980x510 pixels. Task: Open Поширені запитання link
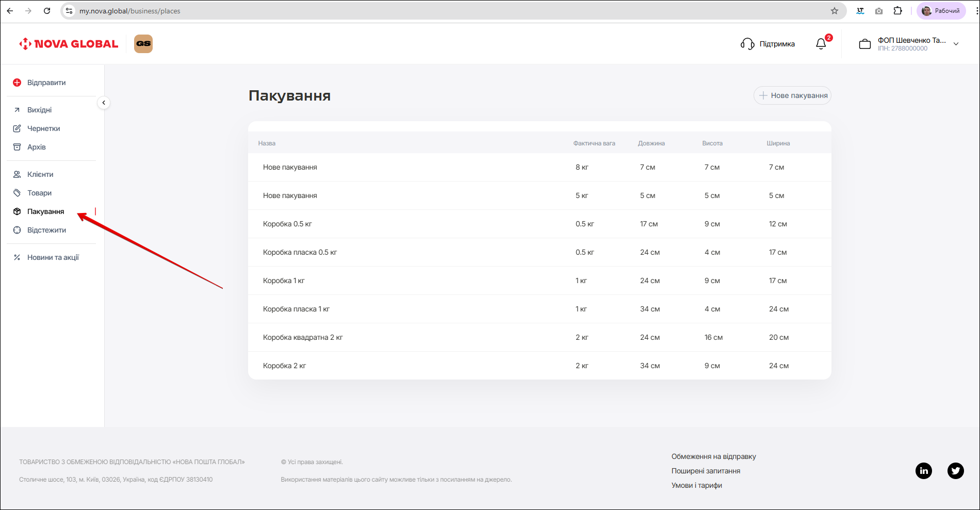point(706,471)
